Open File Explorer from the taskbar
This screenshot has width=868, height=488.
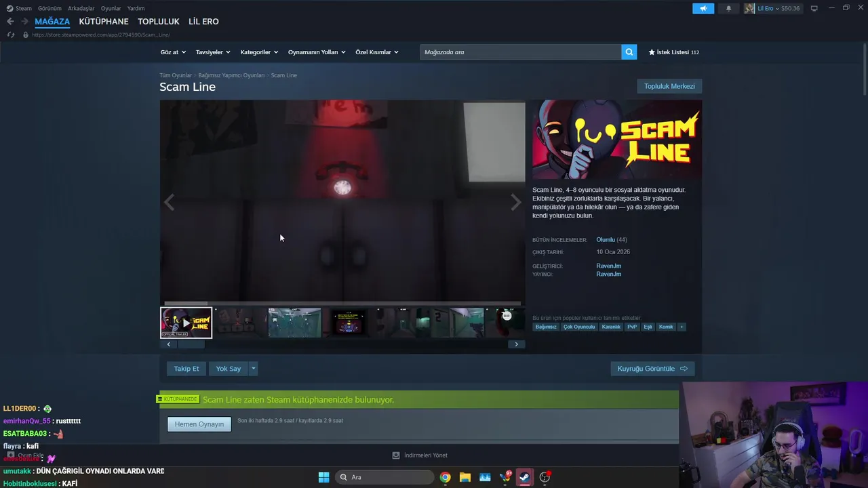(465, 477)
